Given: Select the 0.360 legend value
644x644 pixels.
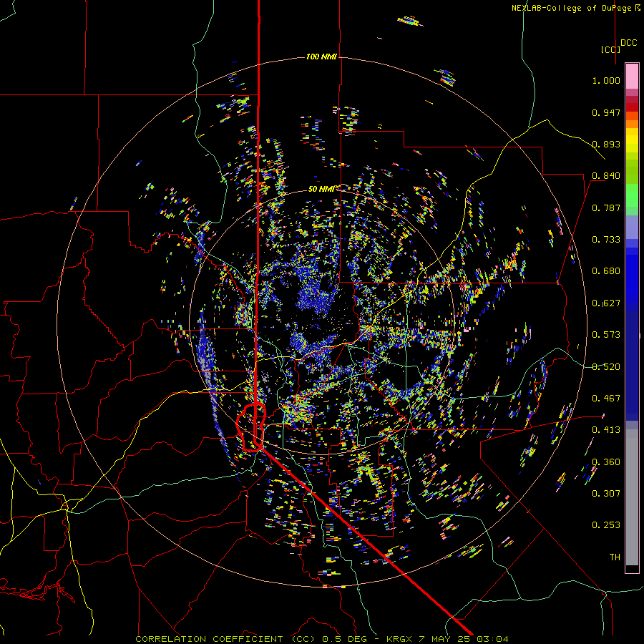Looking at the screenshot, I should click(x=606, y=462).
